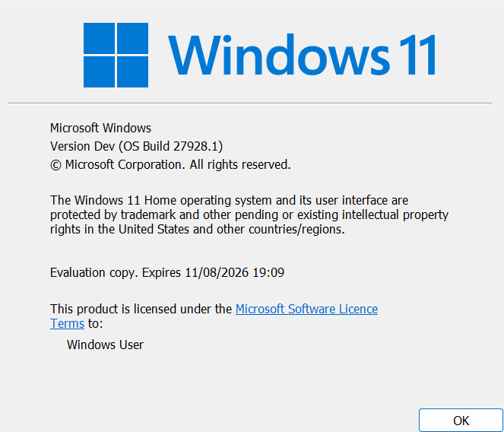Open the Microsoft Software Licence Terms link
The height and width of the screenshot is (432, 504).
[306, 309]
